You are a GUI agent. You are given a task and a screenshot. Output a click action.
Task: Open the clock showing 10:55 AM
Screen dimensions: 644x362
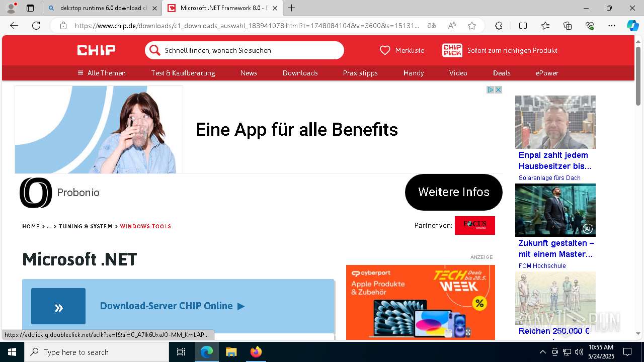[x=601, y=352]
